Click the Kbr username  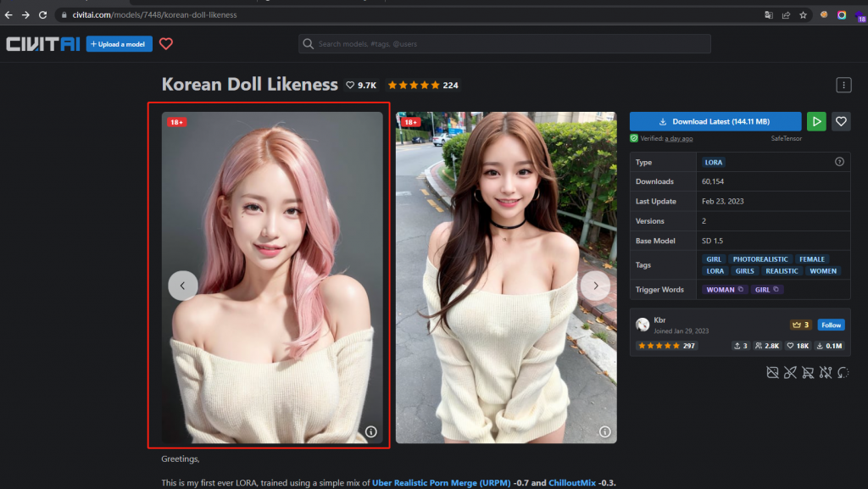pyautogui.click(x=659, y=320)
